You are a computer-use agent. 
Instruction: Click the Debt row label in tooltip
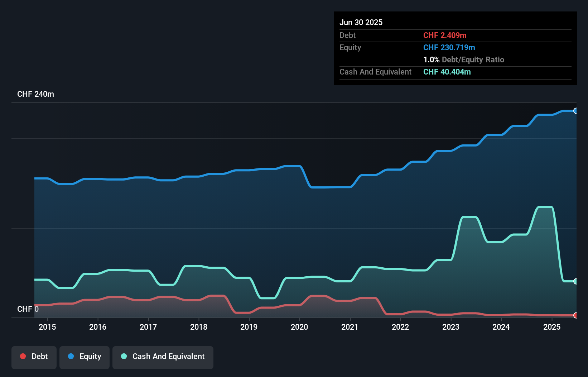347,35
